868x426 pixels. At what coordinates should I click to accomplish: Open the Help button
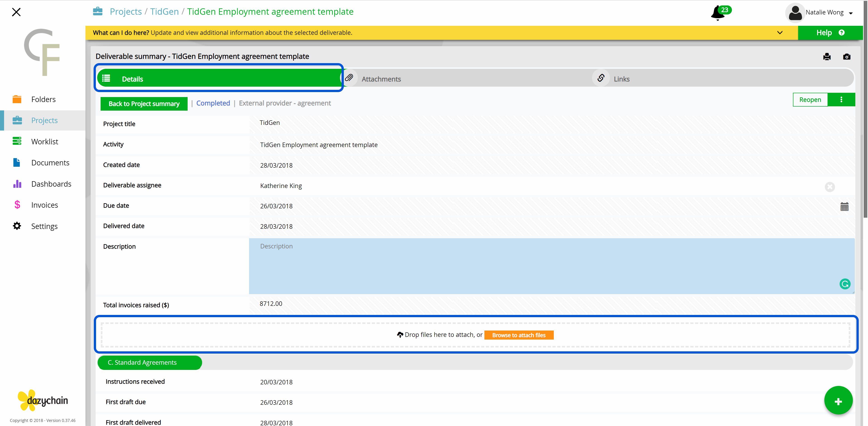[830, 33]
